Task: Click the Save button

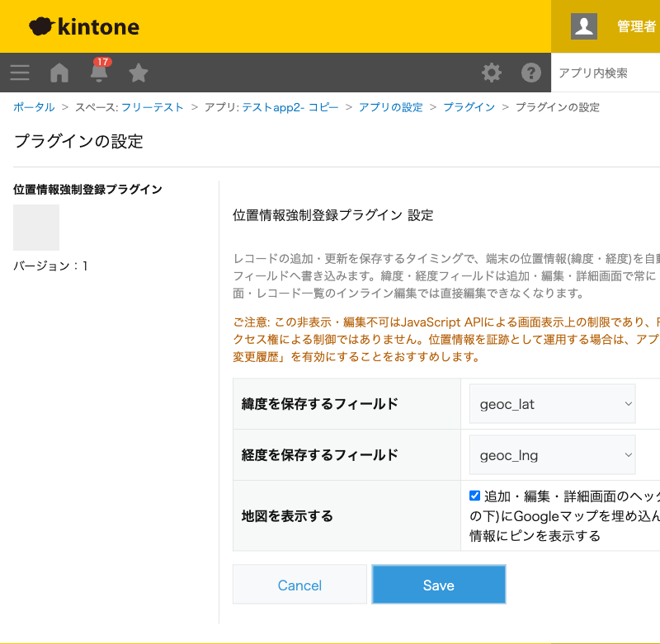Action: point(439,585)
